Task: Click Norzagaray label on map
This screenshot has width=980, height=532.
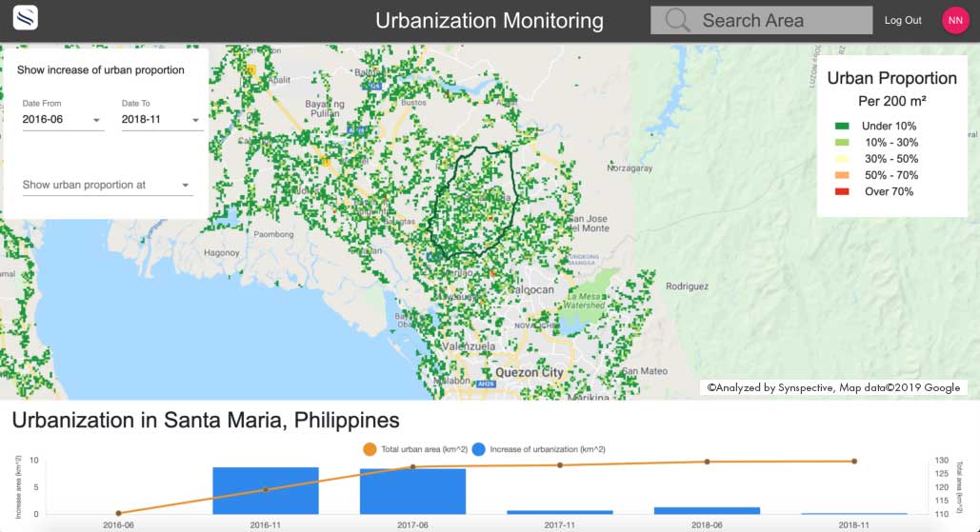Action: pyautogui.click(x=630, y=167)
